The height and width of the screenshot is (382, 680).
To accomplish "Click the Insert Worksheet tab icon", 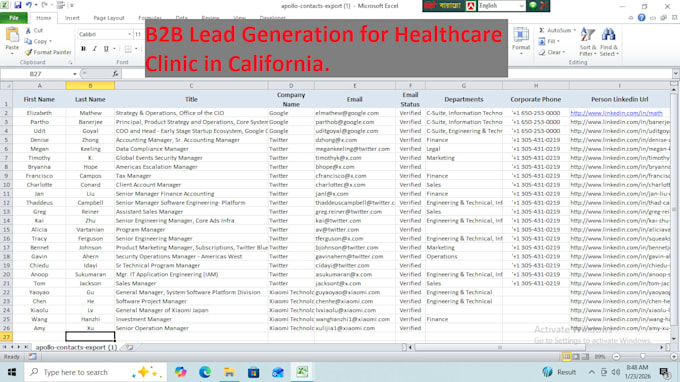I will pos(129,347).
